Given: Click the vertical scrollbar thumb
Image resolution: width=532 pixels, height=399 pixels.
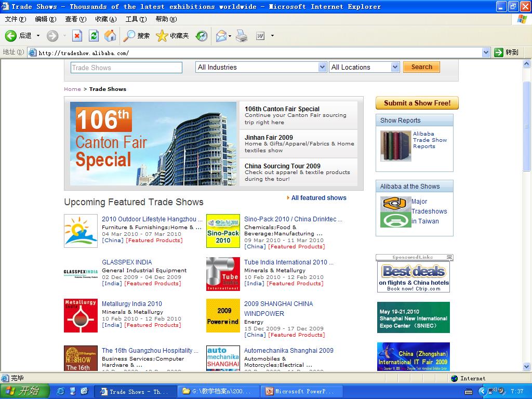Looking at the screenshot, I should 527,126.
